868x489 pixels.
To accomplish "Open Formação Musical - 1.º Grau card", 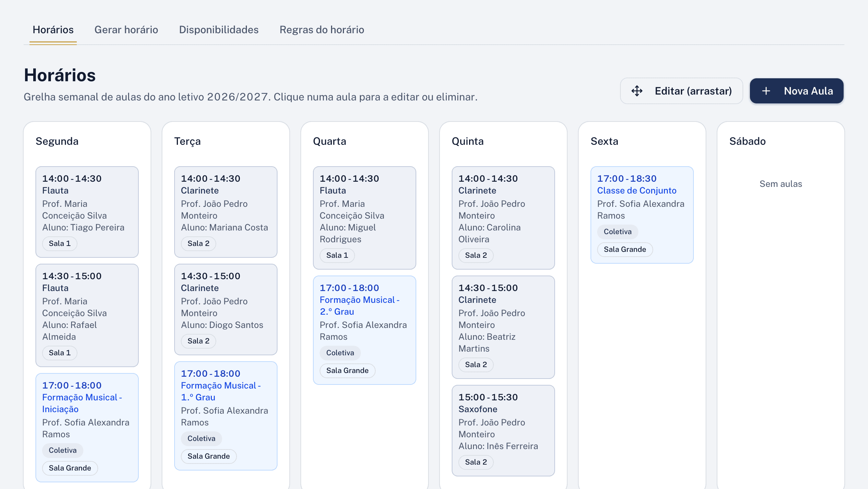I will pos(226,416).
